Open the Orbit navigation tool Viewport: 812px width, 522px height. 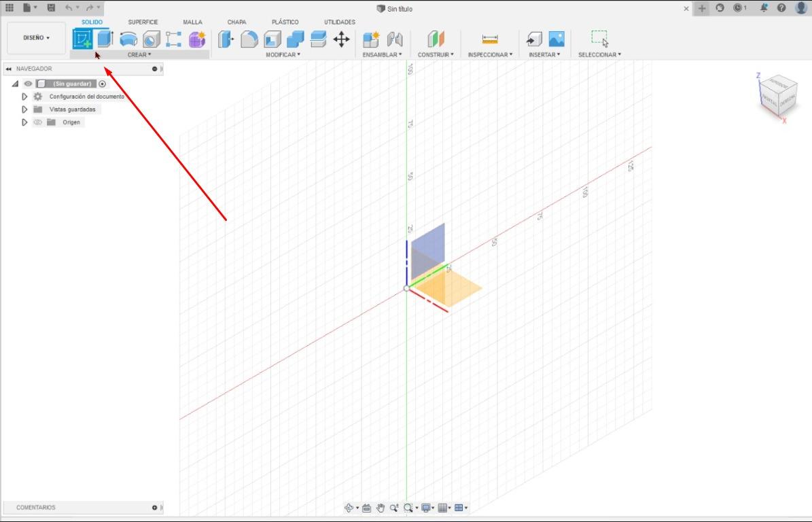349,508
